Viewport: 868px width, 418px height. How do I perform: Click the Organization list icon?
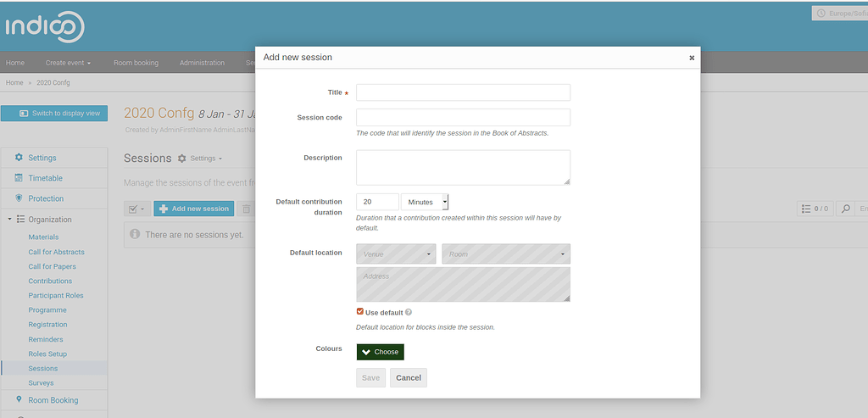click(x=21, y=220)
